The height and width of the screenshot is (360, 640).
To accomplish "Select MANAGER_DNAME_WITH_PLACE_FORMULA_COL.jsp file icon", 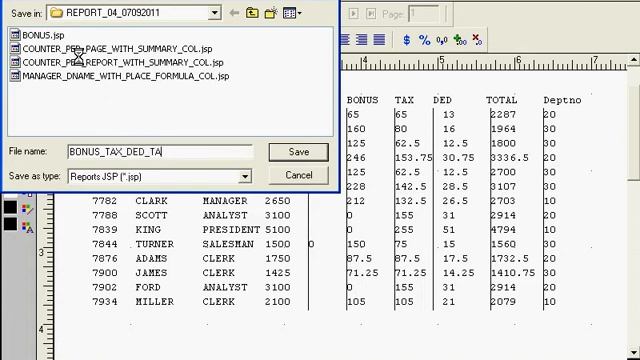I will pos(15,76).
